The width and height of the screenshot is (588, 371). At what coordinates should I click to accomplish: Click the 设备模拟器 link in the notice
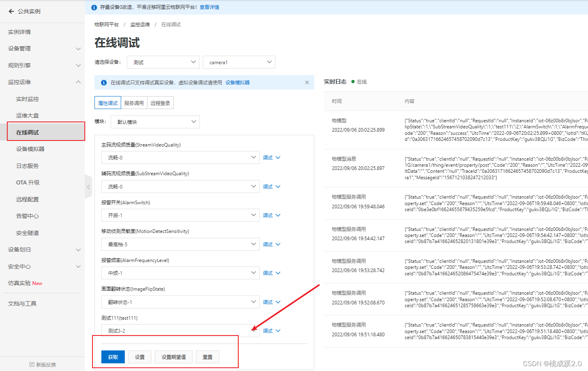[237, 82]
